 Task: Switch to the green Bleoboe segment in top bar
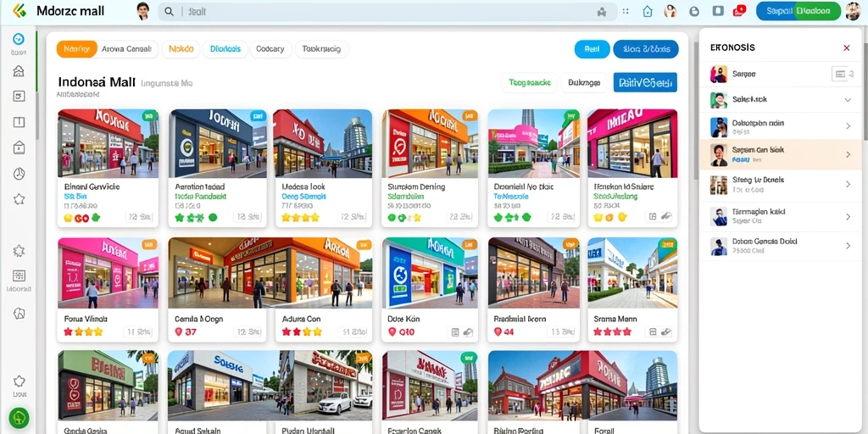point(817,11)
